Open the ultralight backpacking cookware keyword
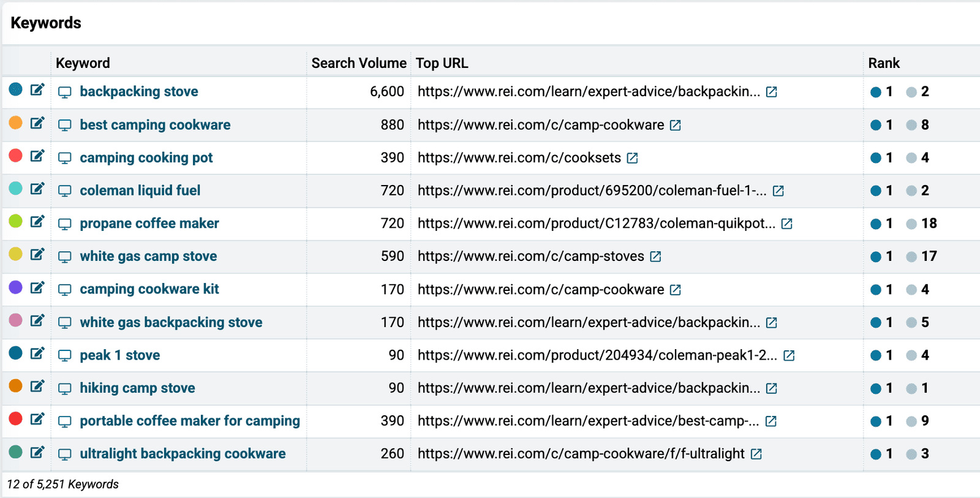The width and height of the screenshot is (980, 498). (183, 454)
